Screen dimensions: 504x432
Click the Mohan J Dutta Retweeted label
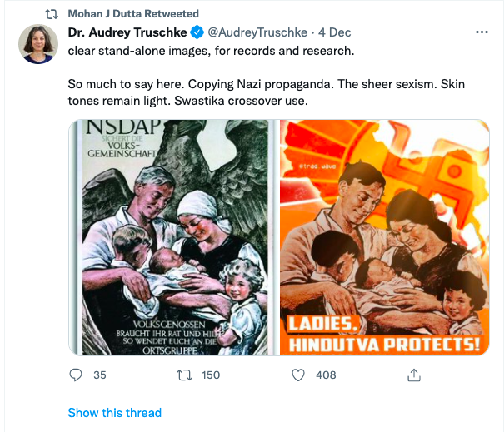(x=133, y=14)
